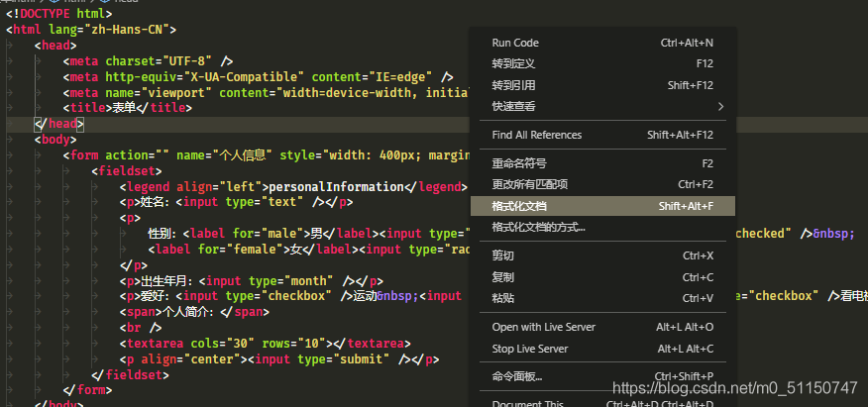The image size is (868, 407).
Task: Choose 粘贴 from the context menu
Action: point(602,298)
